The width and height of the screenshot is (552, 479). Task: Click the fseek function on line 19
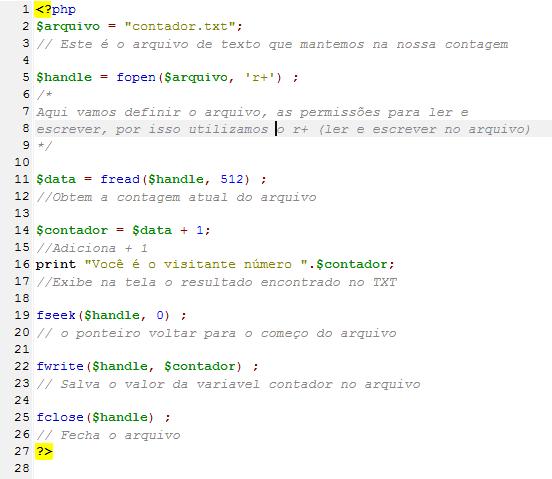56,315
